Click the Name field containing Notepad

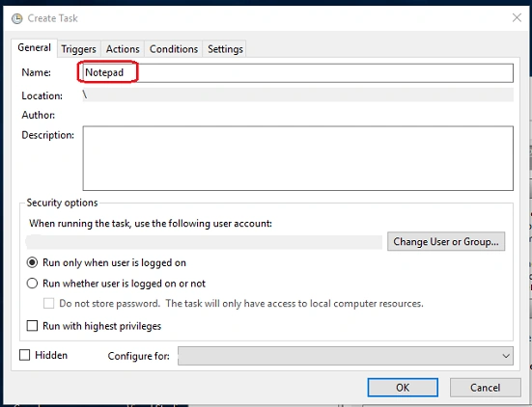(x=298, y=73)
